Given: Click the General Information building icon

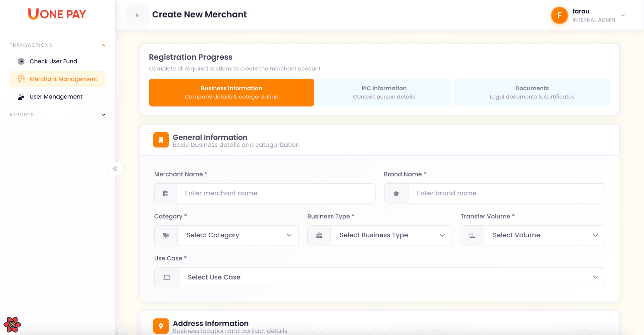Looking at the screenshot, I should (x=161, y=140).
